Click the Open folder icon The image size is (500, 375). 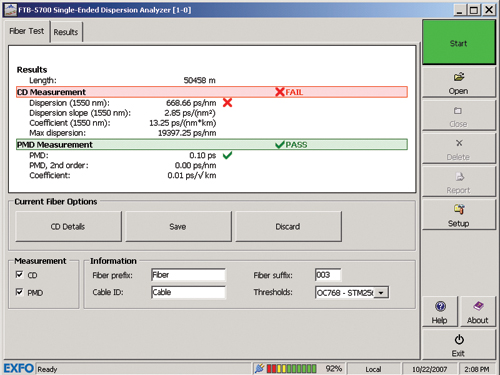[x=459, y=77]
